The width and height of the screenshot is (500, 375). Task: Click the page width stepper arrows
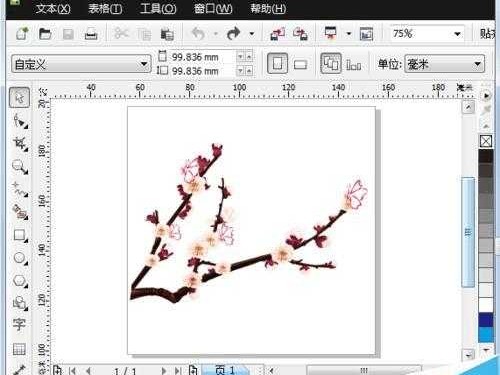[x=244, y=57]
